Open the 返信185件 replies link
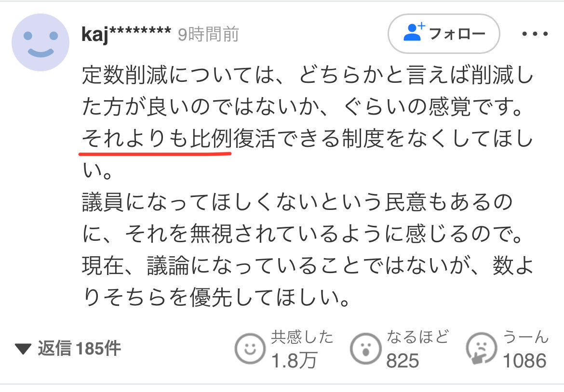The width and height of the screenshot is (564, 392). pos(79,349)
